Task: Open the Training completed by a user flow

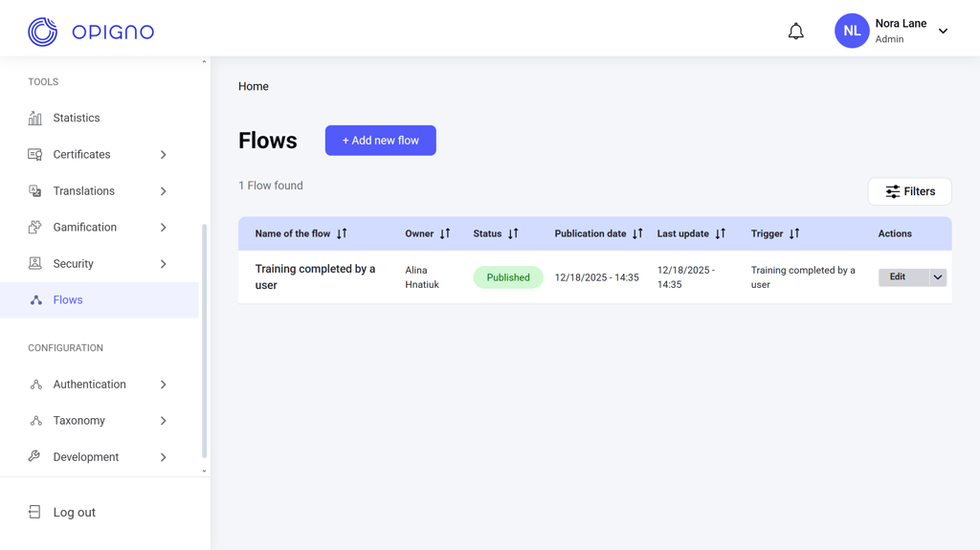Action: coord(315,276)
